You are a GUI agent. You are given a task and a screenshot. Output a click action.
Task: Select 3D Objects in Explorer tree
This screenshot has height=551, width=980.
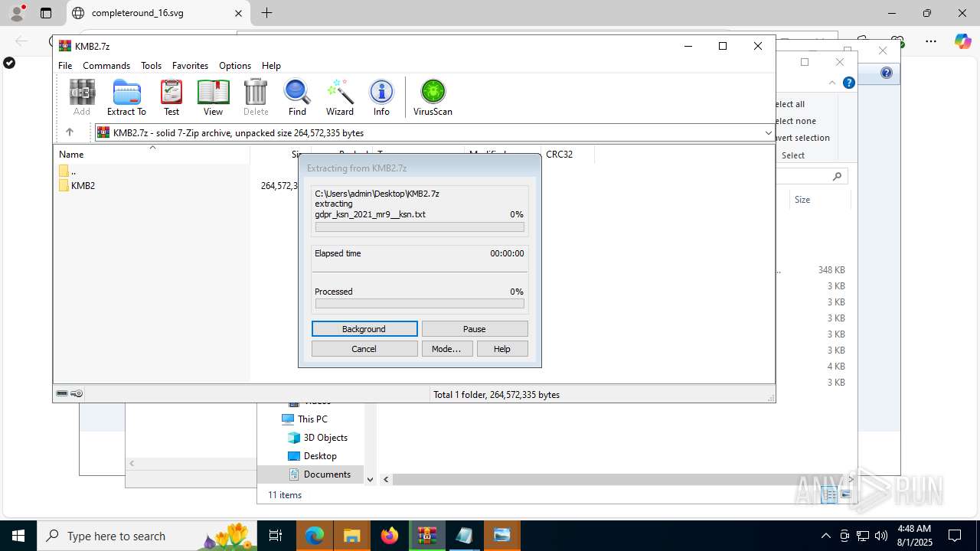[325, 438]
